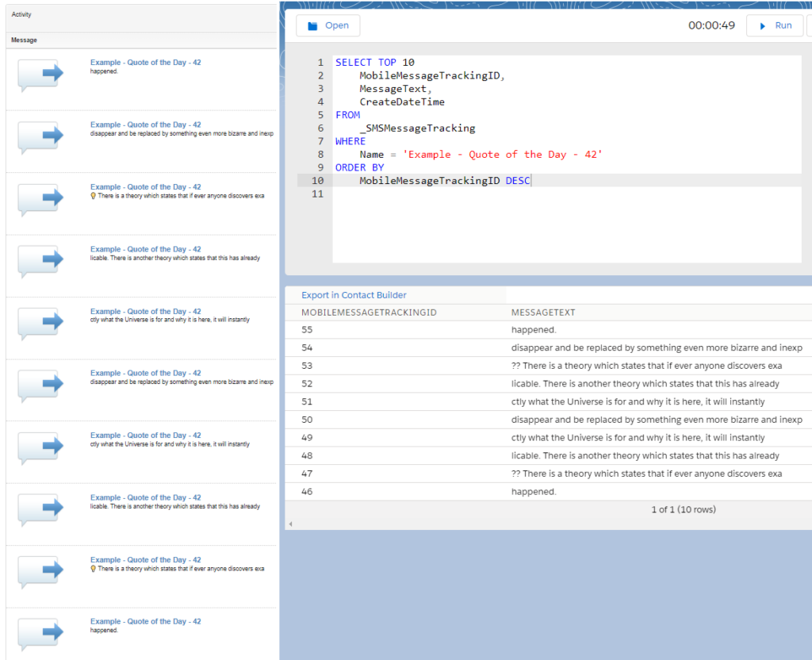Sort by the MOBILEMESSAGETRACKINGID column header
Image resolution: width=812 pixels, height=660 pixels.
click(x=369, y=313)
